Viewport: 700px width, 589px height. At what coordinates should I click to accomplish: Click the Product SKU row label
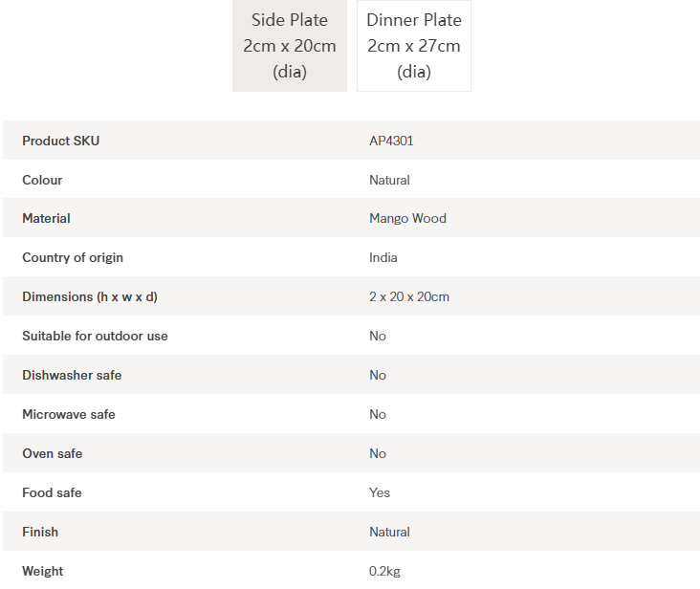tap(60, 141)
